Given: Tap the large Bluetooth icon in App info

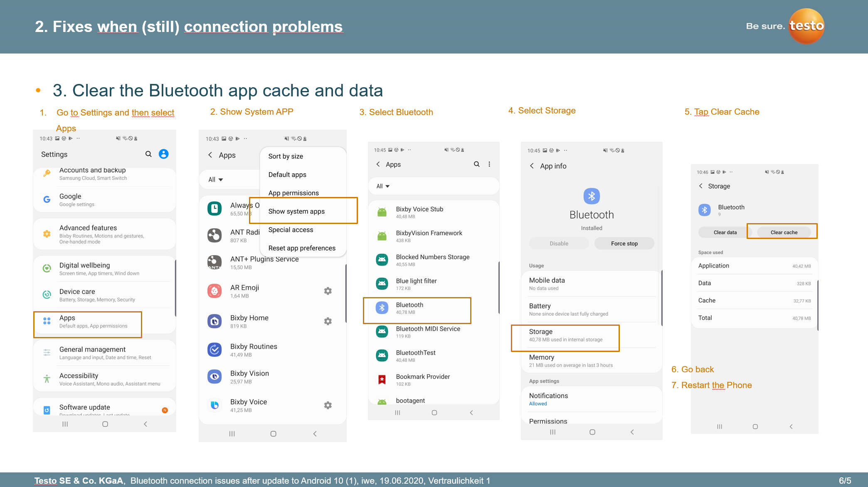Looking at the screenshot, I should pyautogui.click(x=592, y=196).
